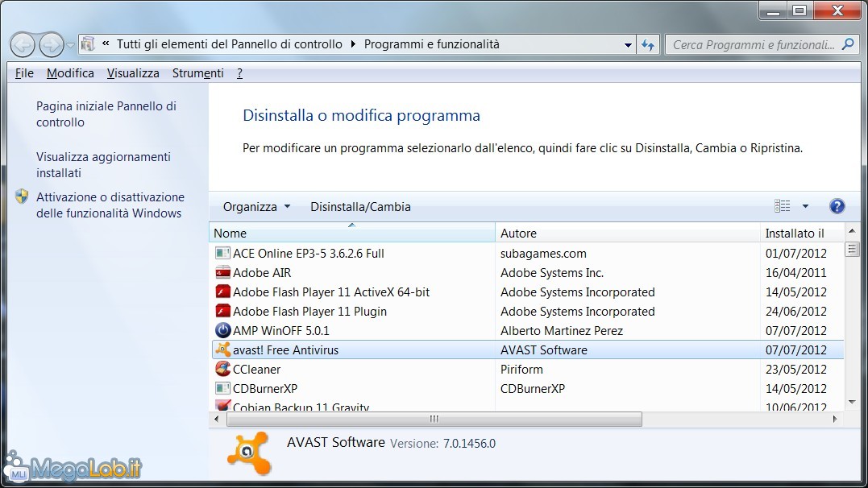This screenshot has width=868, height=488.
Task: Click Tutti gli elementi del Pannello di controllo
Action: pyautogui.click(x=229, y=44)
